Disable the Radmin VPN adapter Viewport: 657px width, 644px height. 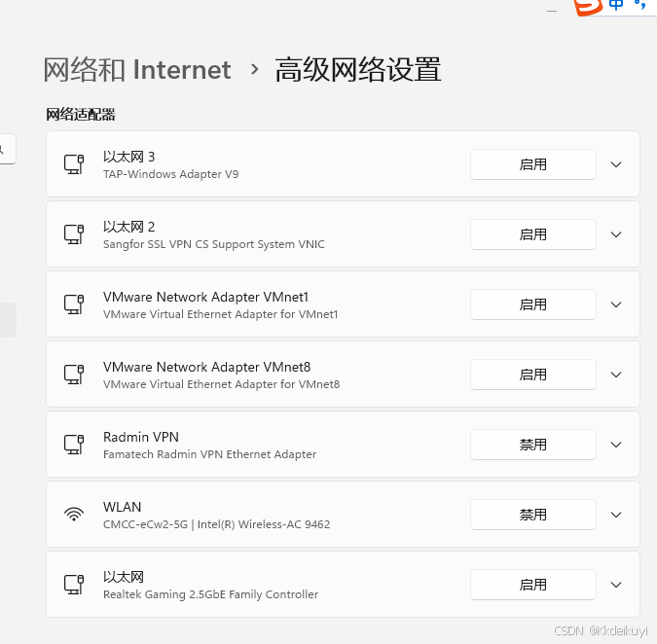[x=532, y=445]
